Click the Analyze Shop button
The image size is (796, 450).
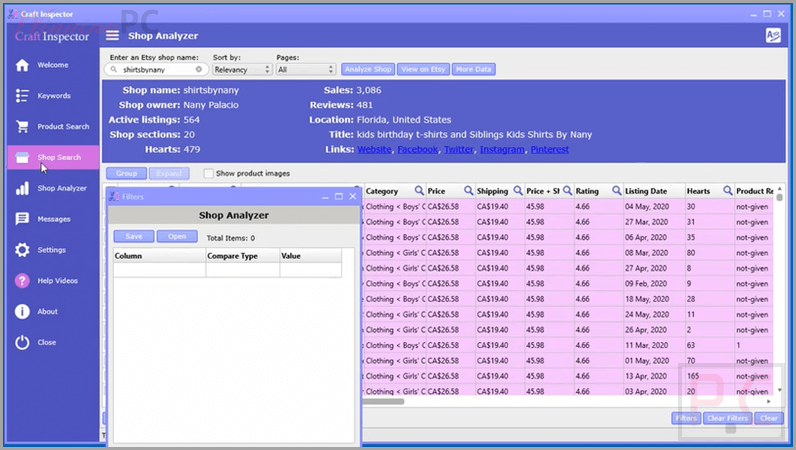coord(368,69)
